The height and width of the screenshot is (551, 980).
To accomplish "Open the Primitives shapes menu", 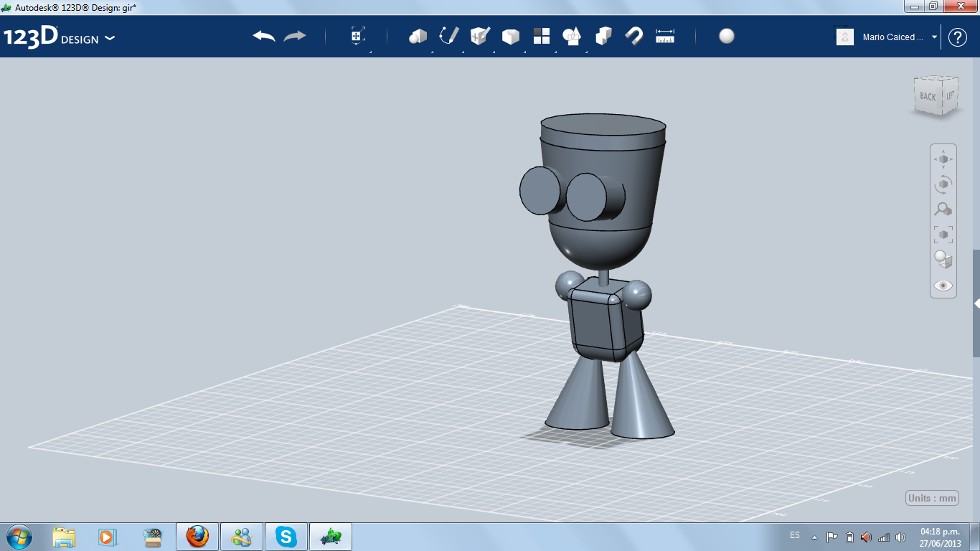I will [x=418, y=37].
